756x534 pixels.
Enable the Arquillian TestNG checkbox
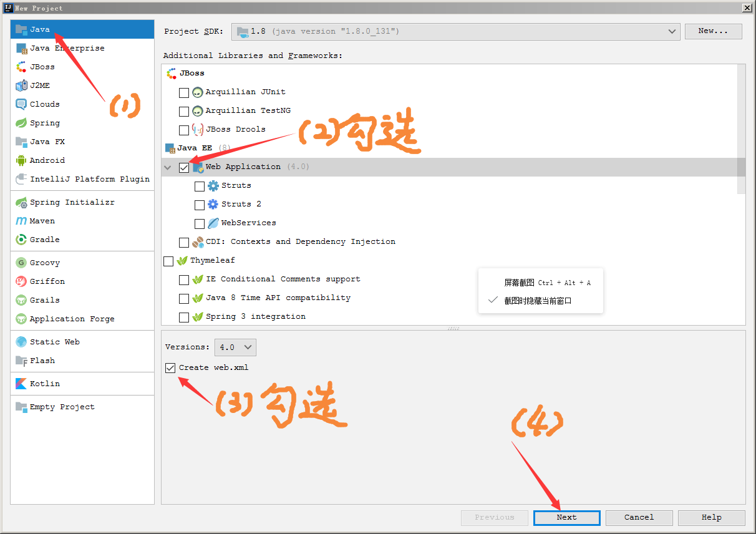click(x=184, y=111)
